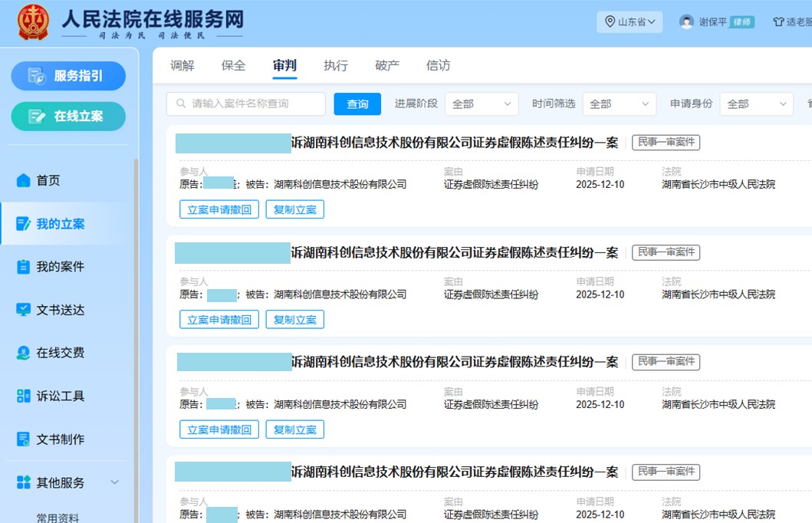Image resolution: width=812 pixels, height=523 pixels.
Task: Open 在线交费 in the sidebar
Action: (x=61, y=353)
